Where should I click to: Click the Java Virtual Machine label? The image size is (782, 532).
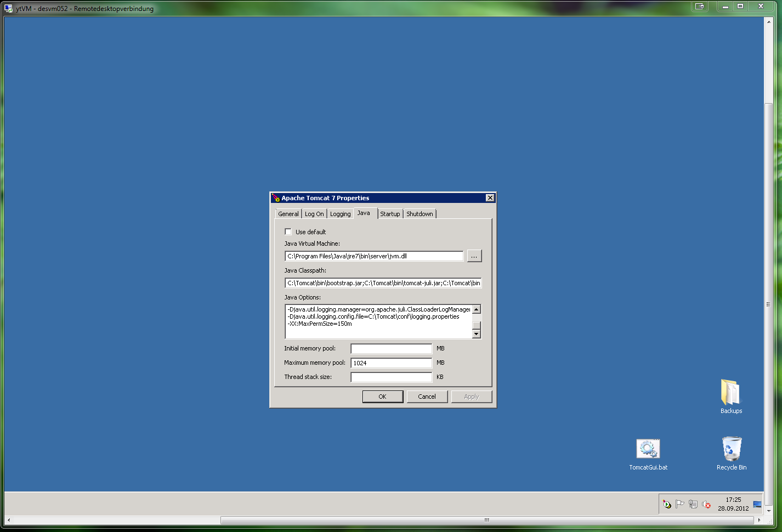(312, 244)
